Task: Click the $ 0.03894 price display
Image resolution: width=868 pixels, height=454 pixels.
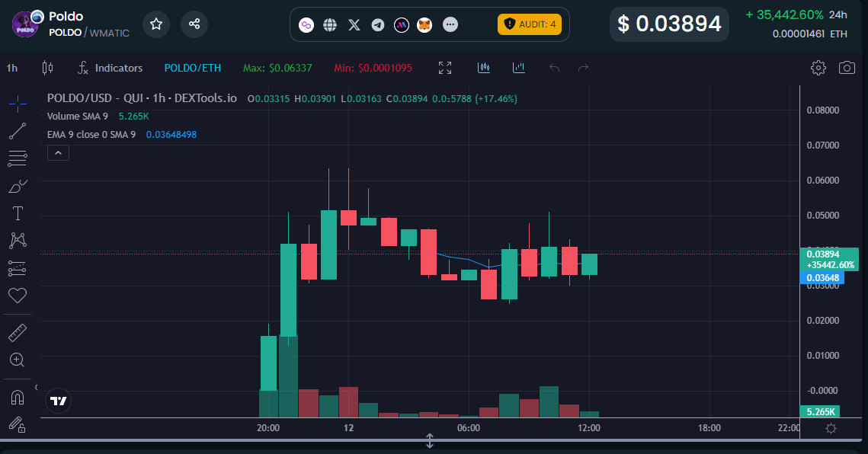Action: 669,24
